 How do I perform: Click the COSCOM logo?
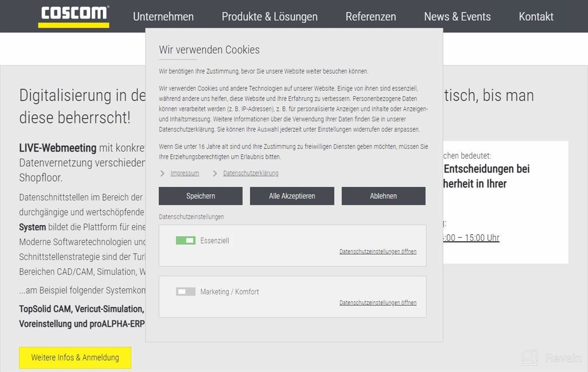tap(74, 16)
